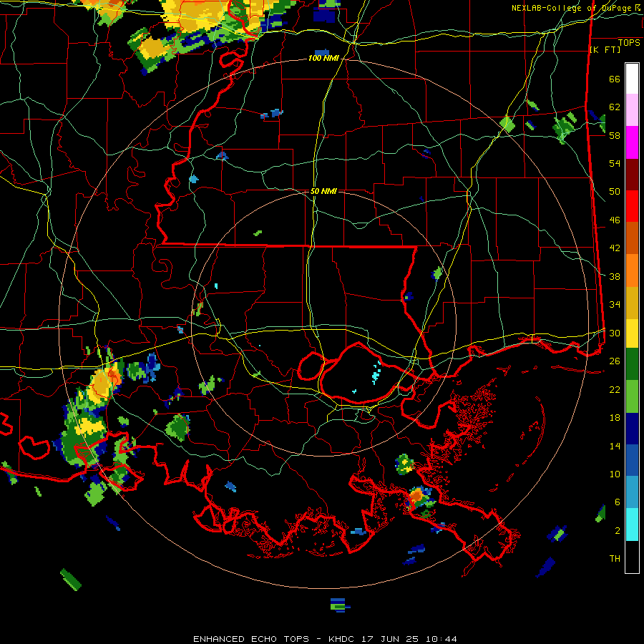
Task: Click the 50 NMI range ring label
Action: (x=323, y=191)
